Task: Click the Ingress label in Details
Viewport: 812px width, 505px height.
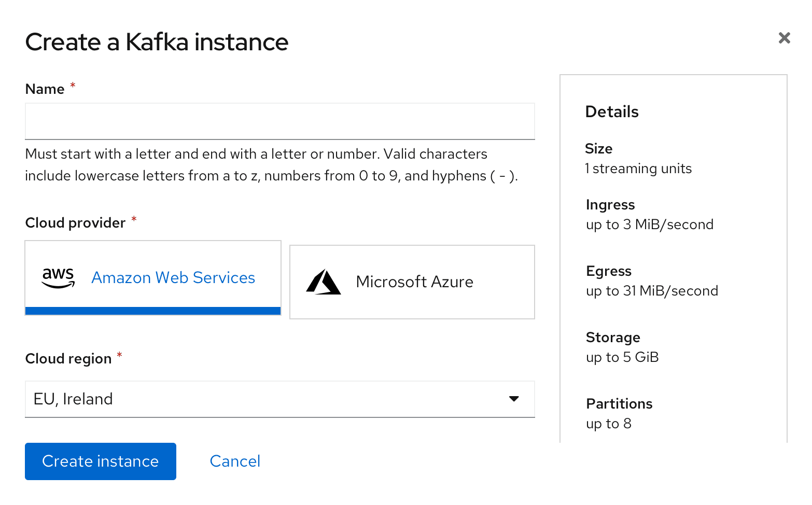Action: (610, 205)
